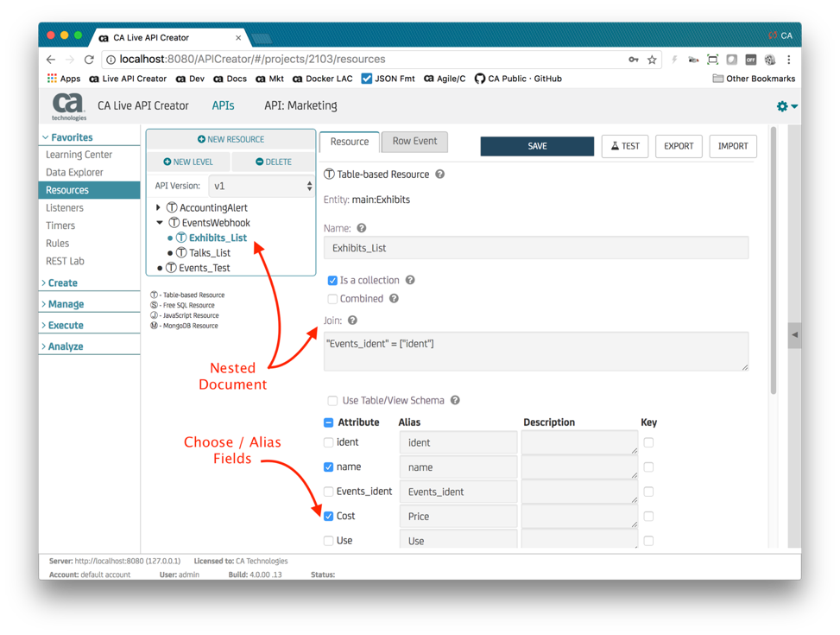
Task: Click New Resource button
Action: click(231, 139)
